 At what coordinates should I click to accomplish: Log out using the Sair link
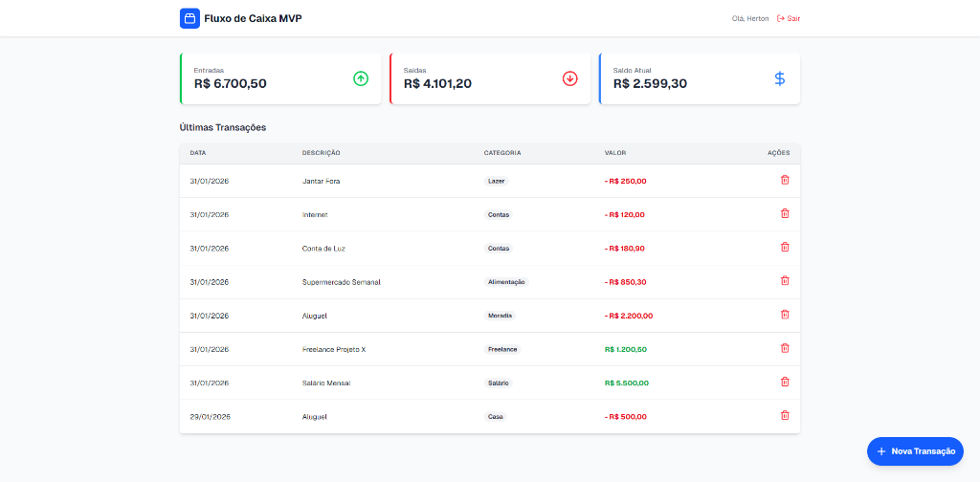click(789, 18)
